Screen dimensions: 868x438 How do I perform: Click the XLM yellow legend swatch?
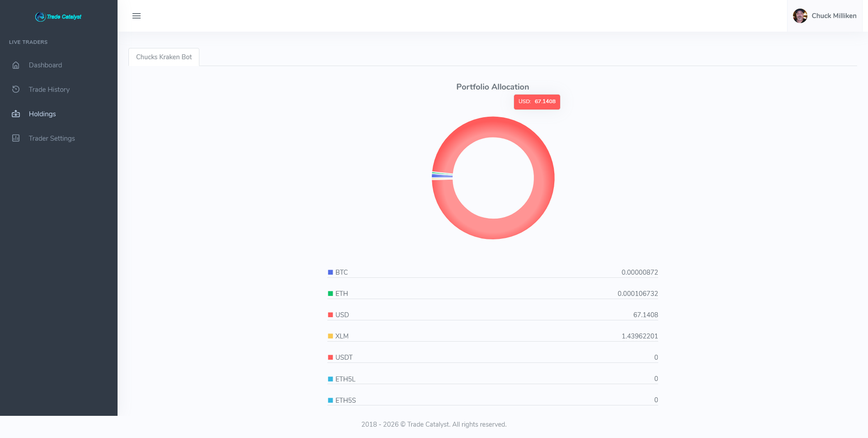pyautogui.click(x=330, y=336)
